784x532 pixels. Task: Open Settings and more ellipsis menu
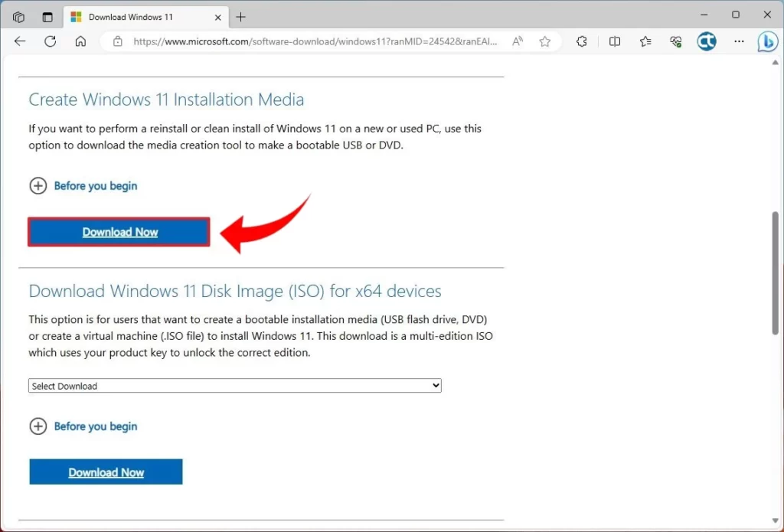coord(739,41)
